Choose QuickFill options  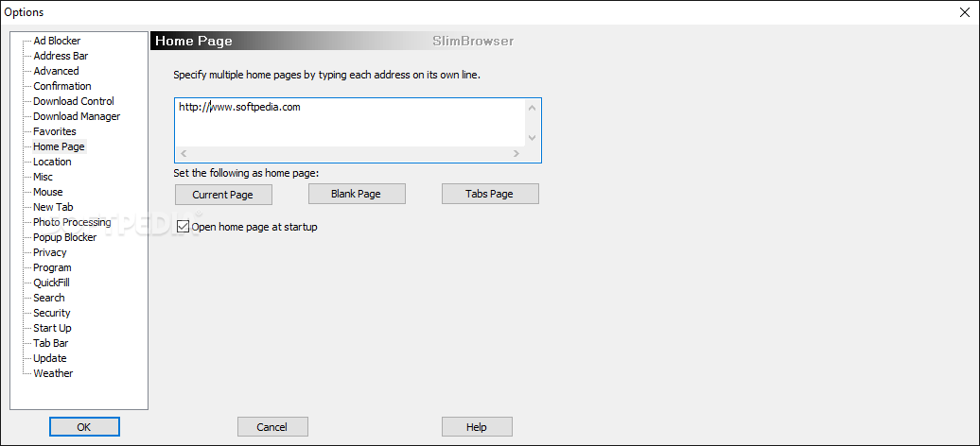coord(51,283)
